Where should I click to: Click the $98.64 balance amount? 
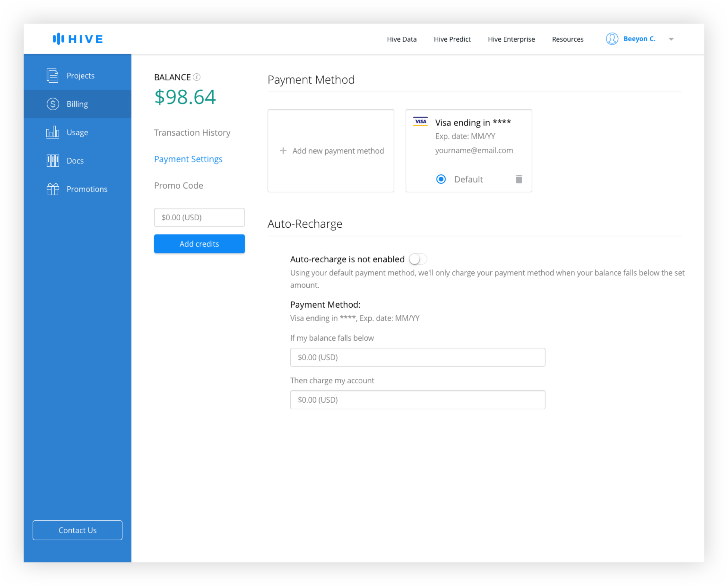coord(185,97)
